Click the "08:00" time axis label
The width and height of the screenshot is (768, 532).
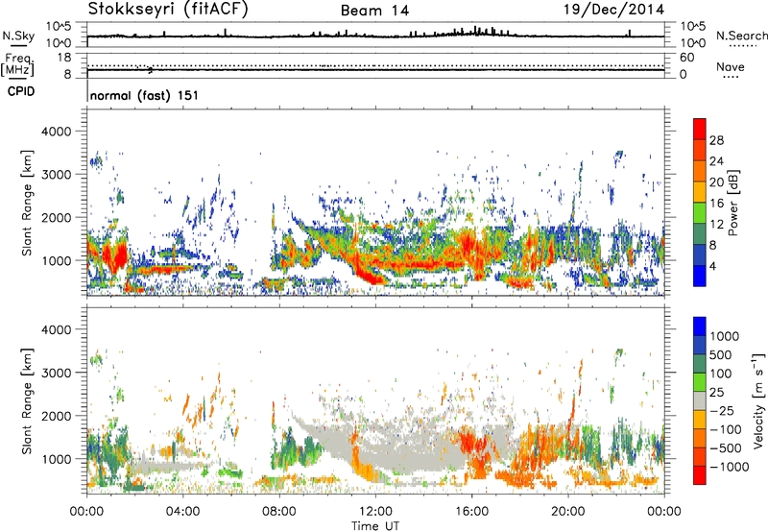pyautogui.click(x=279, y=512)
